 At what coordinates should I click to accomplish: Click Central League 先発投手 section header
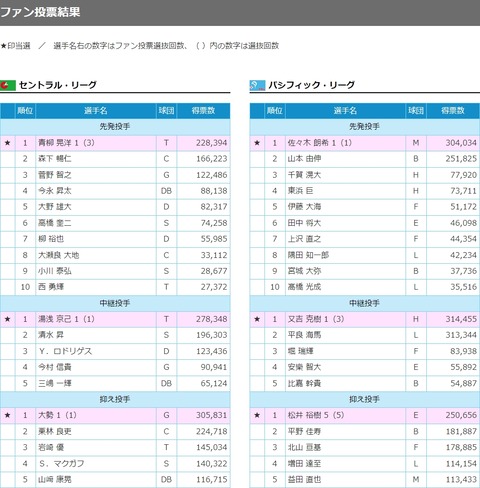(x=115, y=127)
